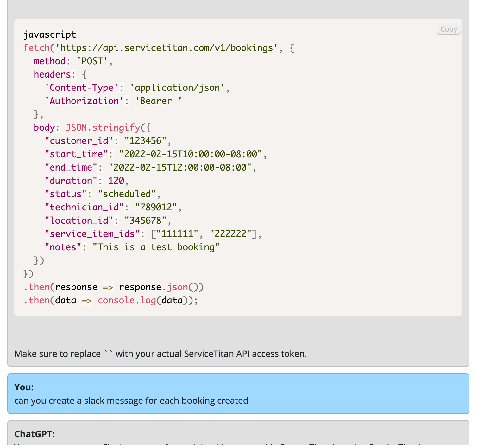Click the "location_id": "345678" line

[108, 221]
